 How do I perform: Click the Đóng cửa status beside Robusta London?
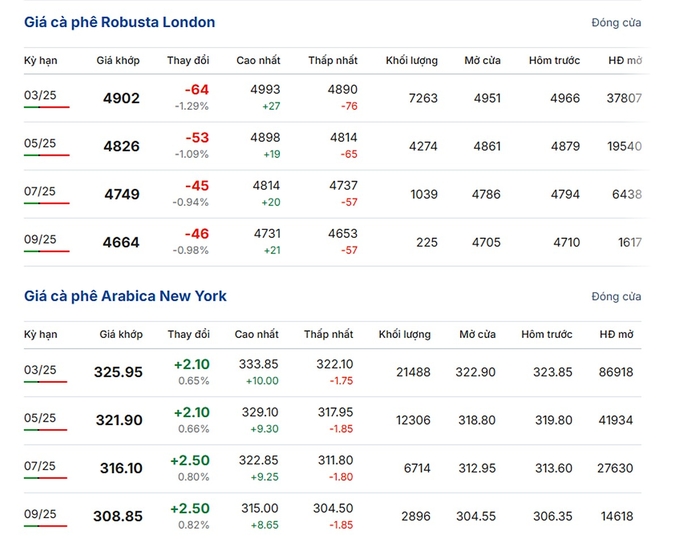(616, 23)
